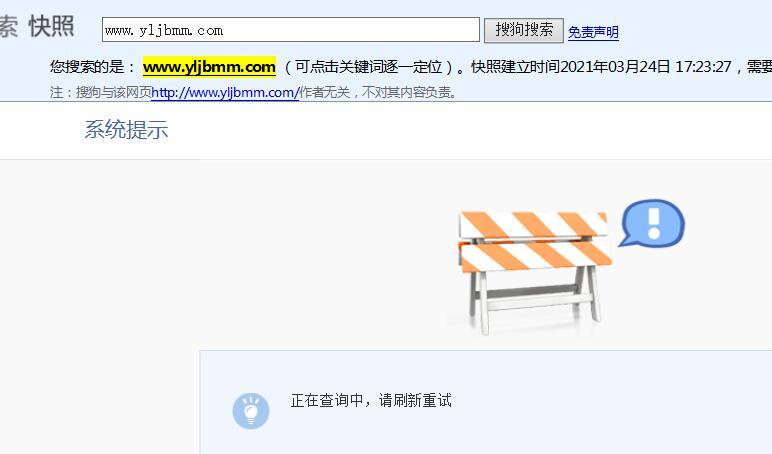Click the blue exclamation speech bubble icon
The height and width of the screenshot is (454, 772).
[652, 223]
